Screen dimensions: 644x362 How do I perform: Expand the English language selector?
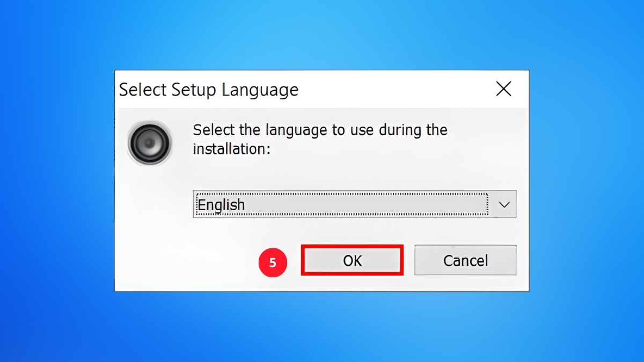click(x=503, y=204)
